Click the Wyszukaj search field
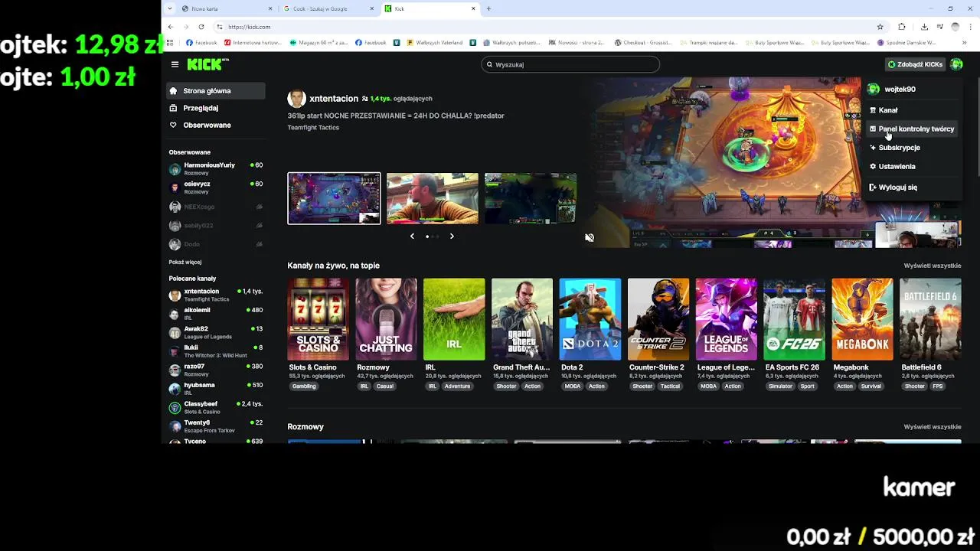Viewport: 980px width, 551px height. coord(570,64)
